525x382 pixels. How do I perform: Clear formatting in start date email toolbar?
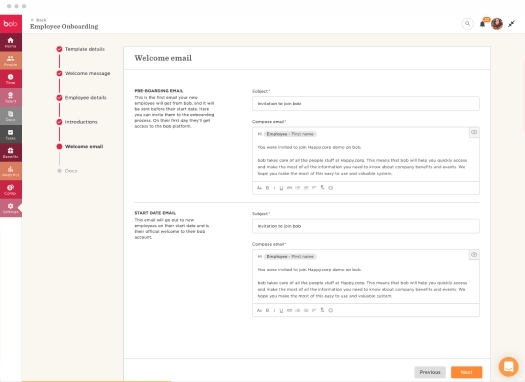coord(322,310)
